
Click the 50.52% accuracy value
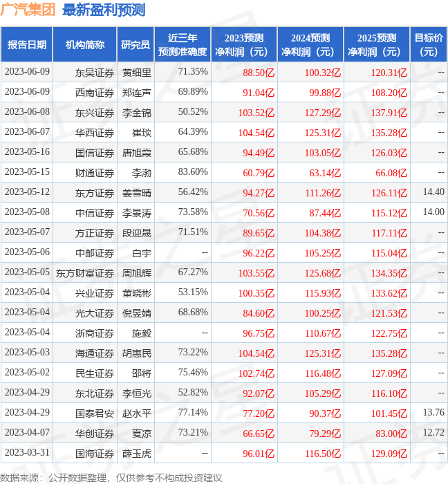tap(193, 111)
